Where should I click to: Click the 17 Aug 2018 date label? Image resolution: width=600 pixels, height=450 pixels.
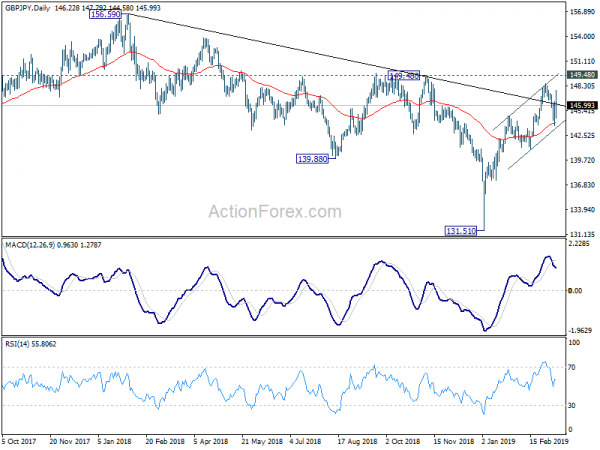357,441
